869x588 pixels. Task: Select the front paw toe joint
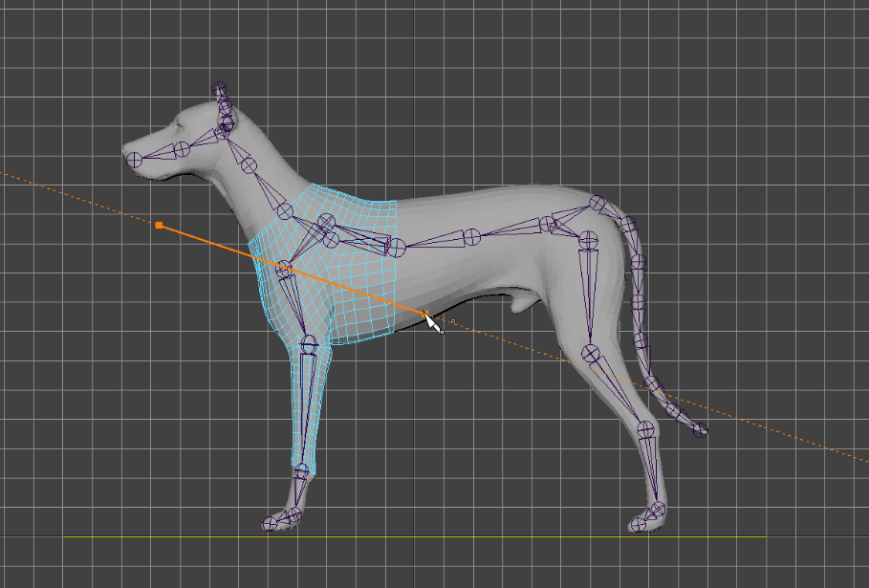(272, 522)
